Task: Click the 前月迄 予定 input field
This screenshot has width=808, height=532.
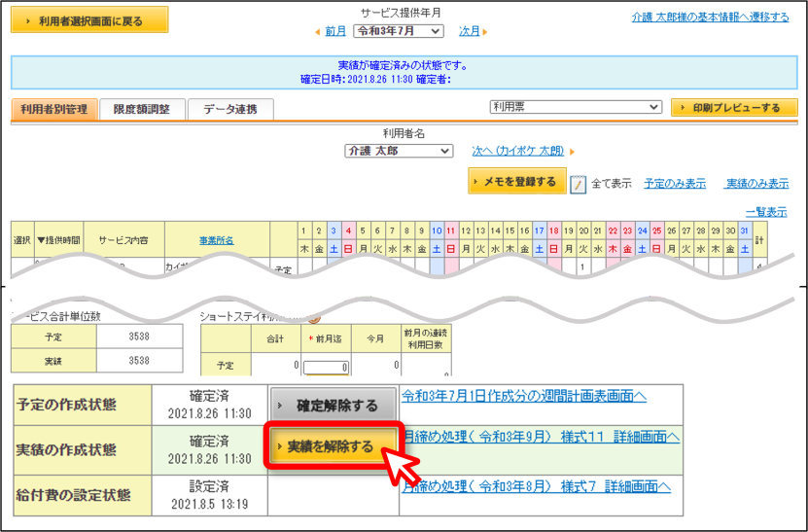Action: 326,367
